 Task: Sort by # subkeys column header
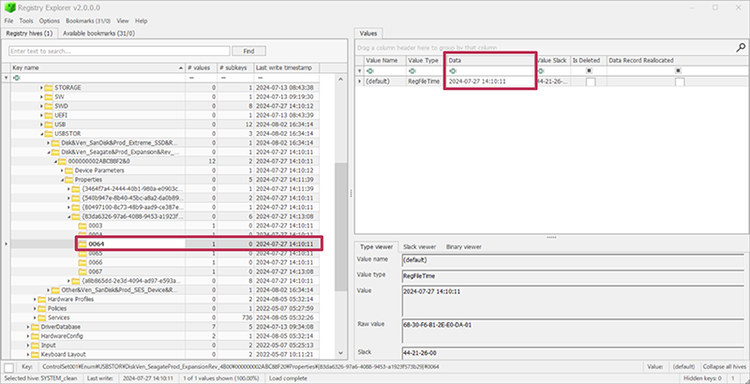[x=235, y=68]
